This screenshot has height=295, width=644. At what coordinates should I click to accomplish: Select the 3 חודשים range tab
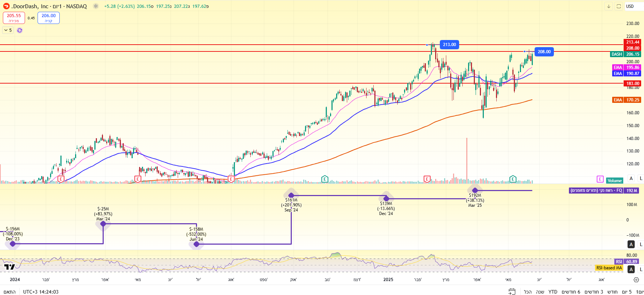point(594,292)
